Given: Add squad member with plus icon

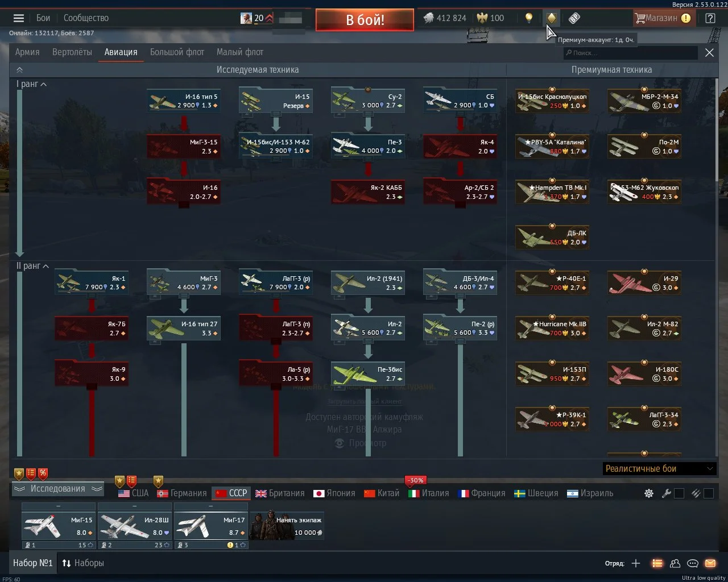Looking at the screenshot, I should [x=636, y=563].
